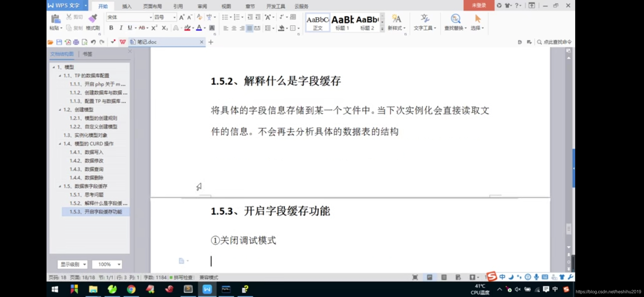
Task: Click the Paste clipboard icon
Action: click(x=56, y=19)
